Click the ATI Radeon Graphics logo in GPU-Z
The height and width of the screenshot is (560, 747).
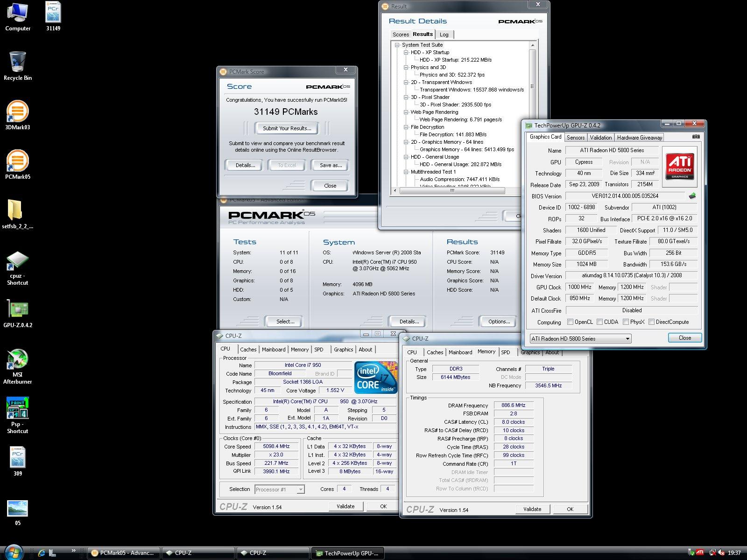click(680, 166)
